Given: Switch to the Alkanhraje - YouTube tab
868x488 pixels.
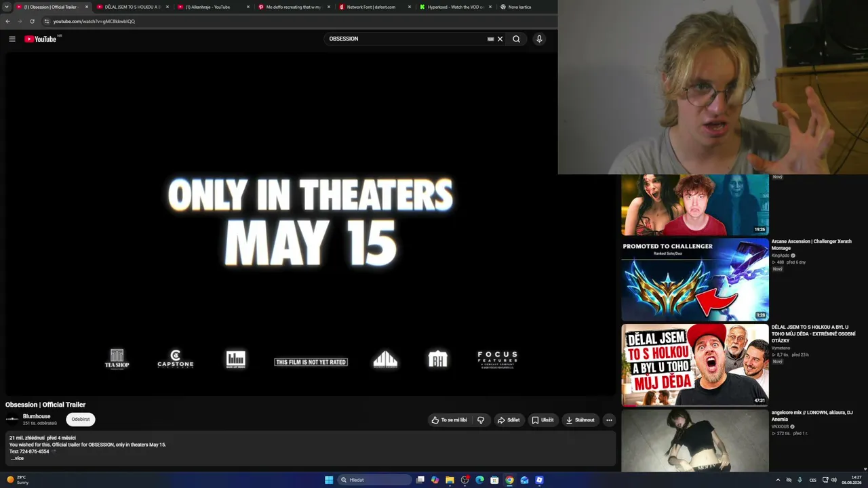Looking at the screenshot, I should (x=213, y=7).
